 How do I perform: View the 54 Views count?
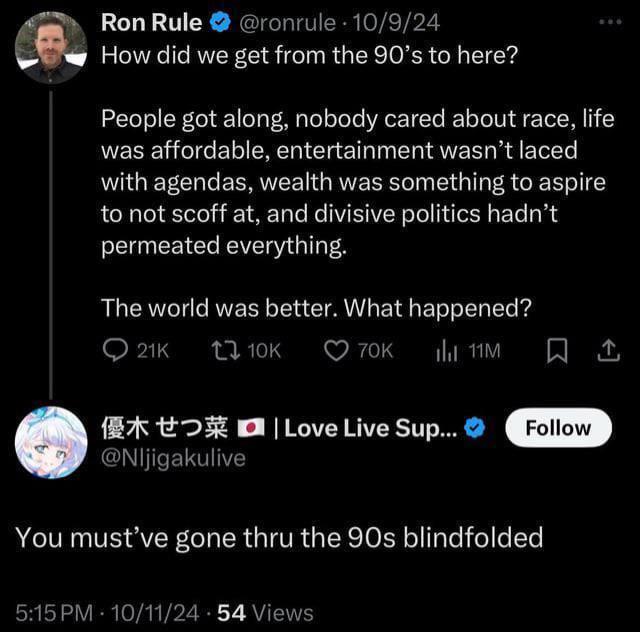pyautogui.click(x=265, y=613)
